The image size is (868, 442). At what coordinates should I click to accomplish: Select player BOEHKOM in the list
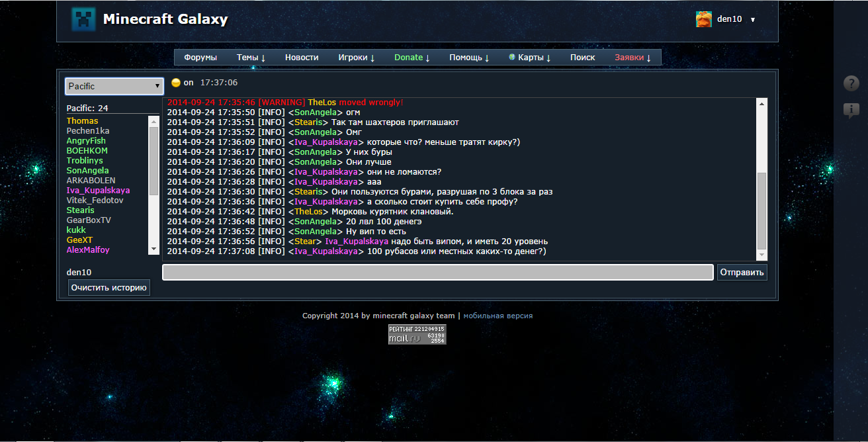point(87,151)
